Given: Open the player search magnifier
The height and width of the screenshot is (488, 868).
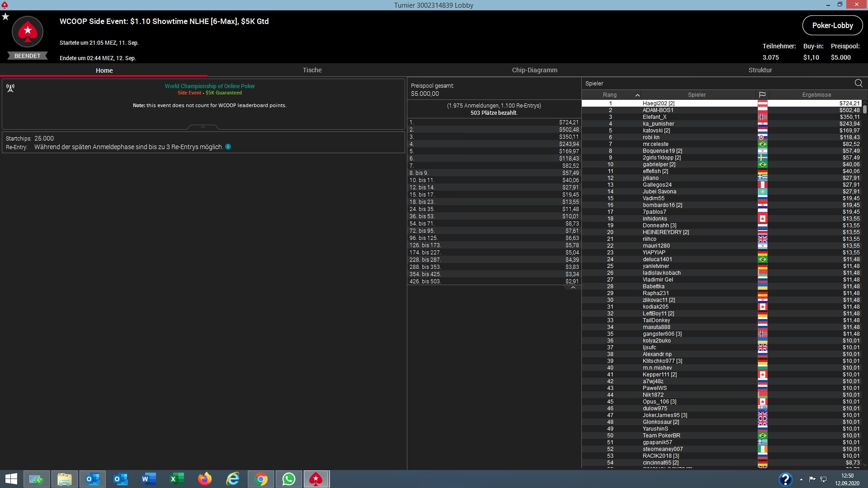Looking at the screenshot, I should pos(859,83).
